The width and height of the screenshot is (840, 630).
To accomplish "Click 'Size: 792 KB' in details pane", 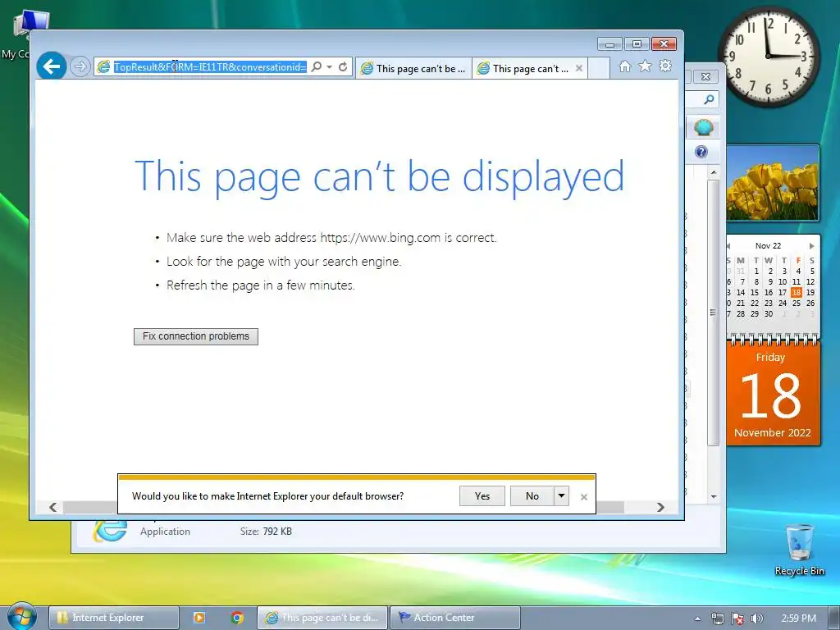I will [266, 532].
